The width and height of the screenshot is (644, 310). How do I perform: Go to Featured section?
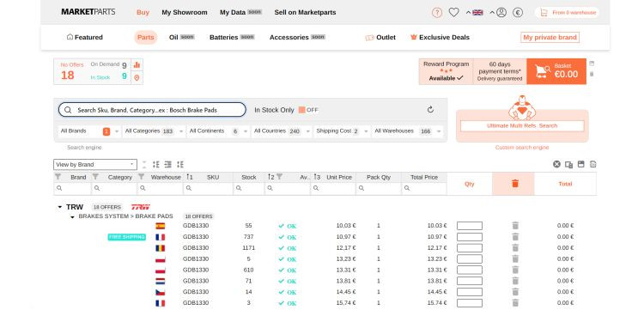pos(85,38)
